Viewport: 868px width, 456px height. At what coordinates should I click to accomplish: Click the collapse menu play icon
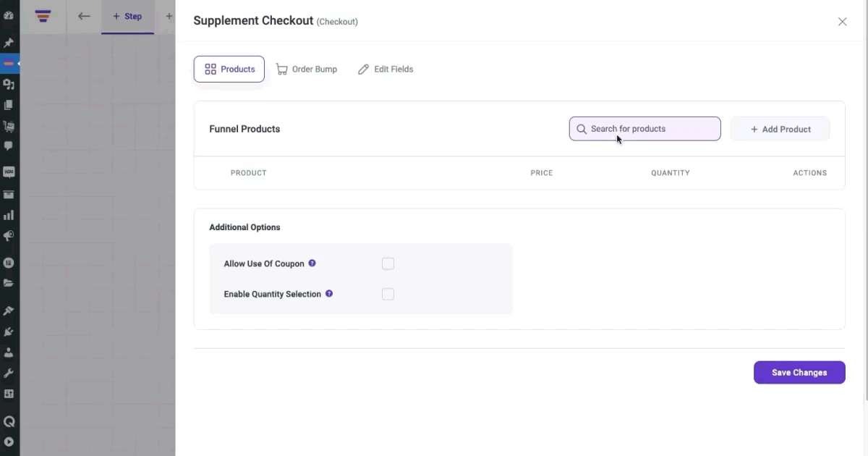[x=9, y=442]
